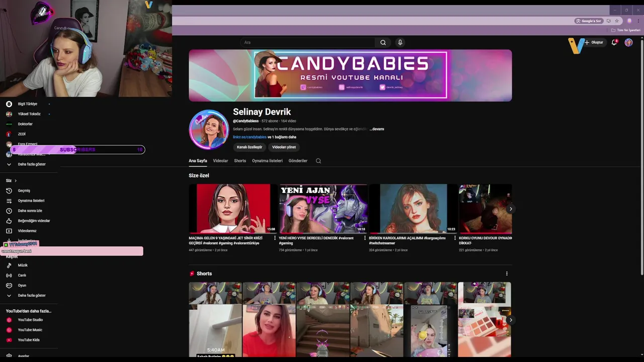Play the BİRİKEN KARGOLARIMI video thumbnail
The width and height of the screenshot is (644, 362).
click(x=413, y=209)
